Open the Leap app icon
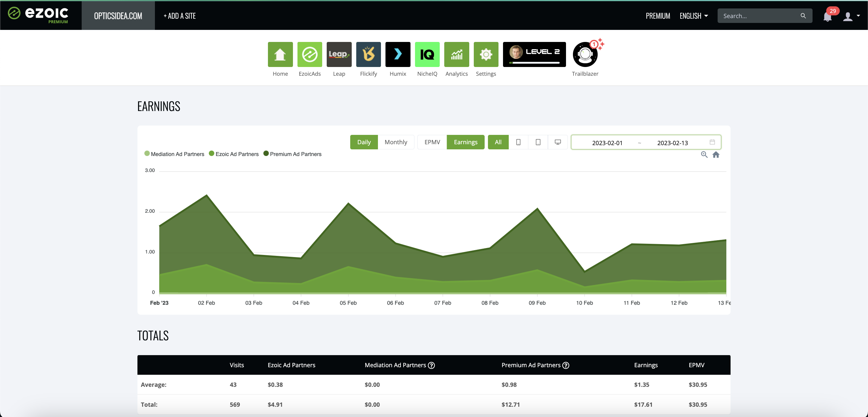Viewport: 868px width, 417px height. [339, 54]
